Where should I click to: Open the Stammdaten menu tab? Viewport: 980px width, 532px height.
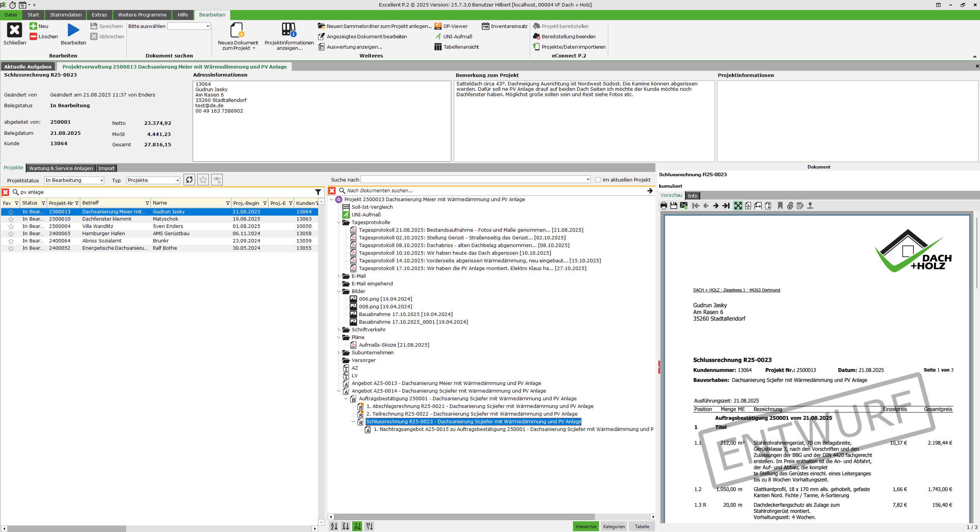[66, 15]
